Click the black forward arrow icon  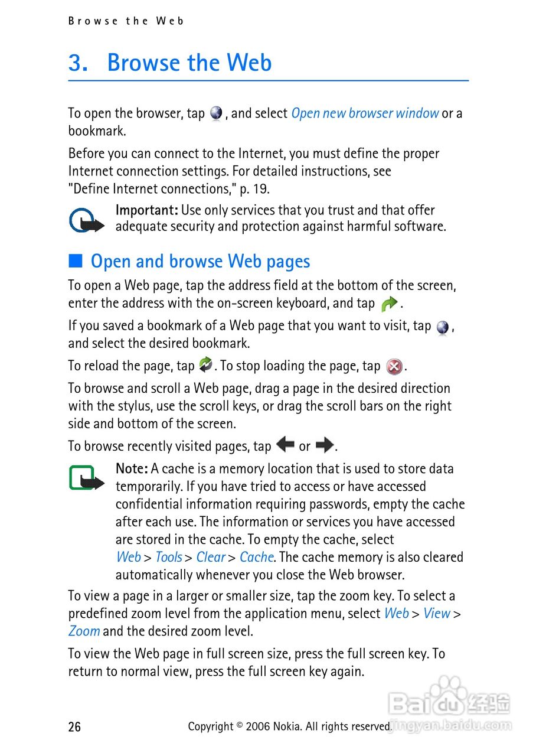[325, 445]
